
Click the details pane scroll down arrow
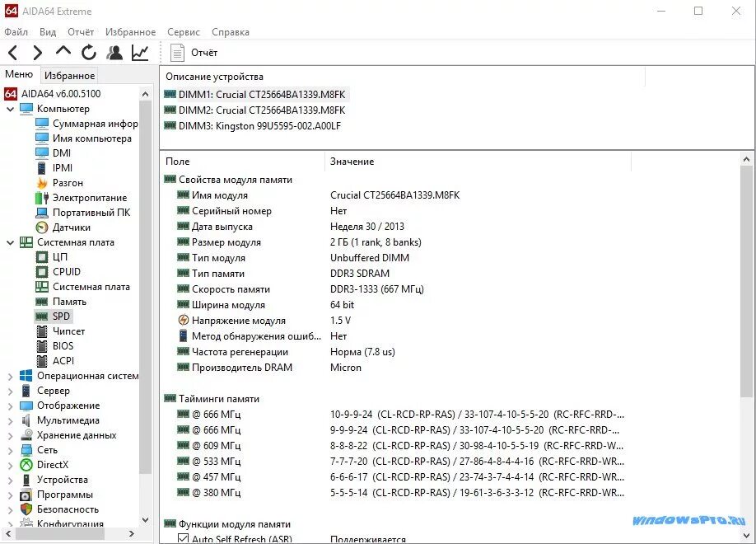click(x=746, y=535)
